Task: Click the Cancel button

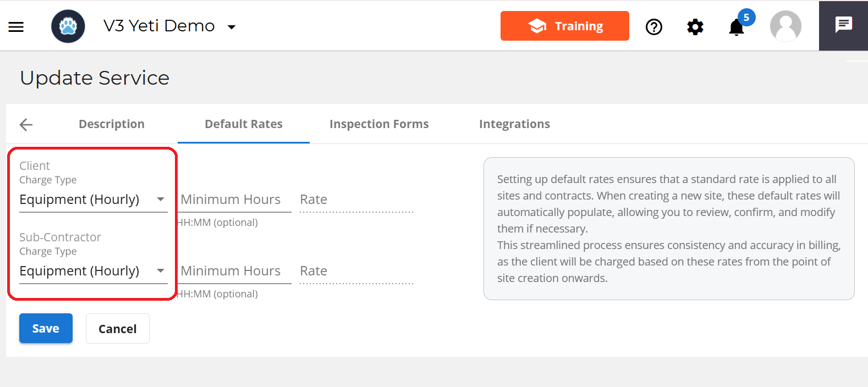Action: (x=118, y=329)
